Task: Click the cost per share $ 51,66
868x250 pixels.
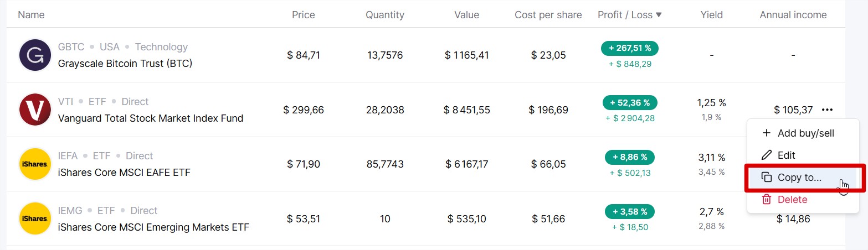Action: point(548,219)
